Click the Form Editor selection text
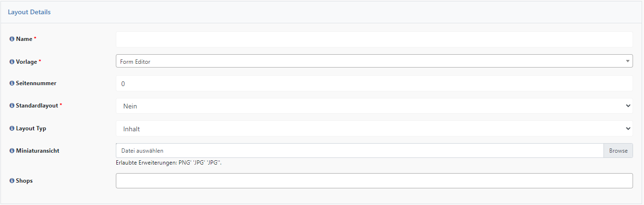Viewport: 644px width, 205px height. click(135, 62)
